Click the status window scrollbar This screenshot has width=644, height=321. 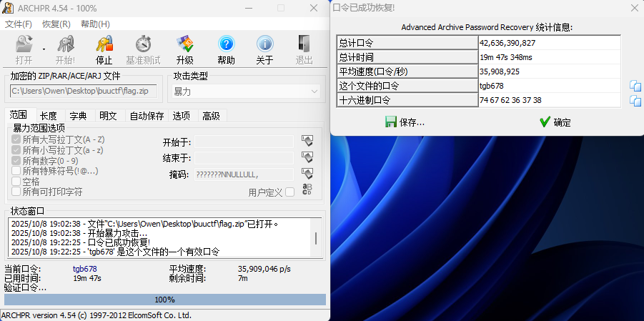315,238
